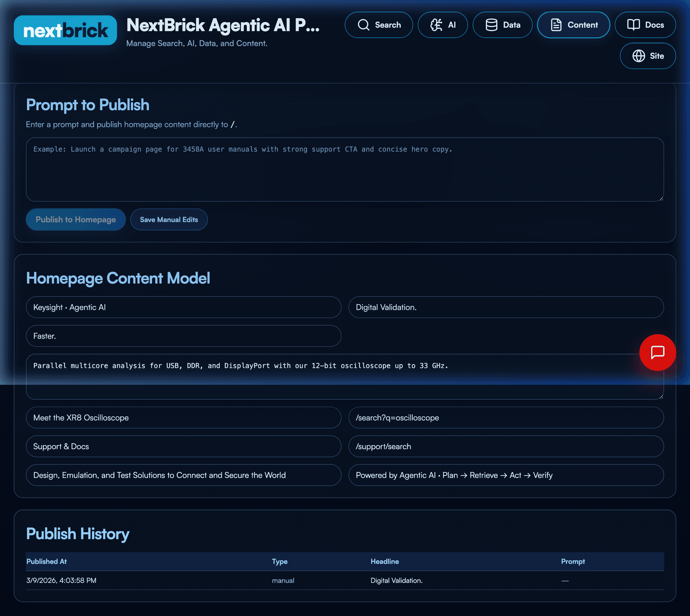Image resolution: width=690 pixels, height=616 pixels.
Task: Edit the 'Powered by Agentic AI' field
Action: 506,475
